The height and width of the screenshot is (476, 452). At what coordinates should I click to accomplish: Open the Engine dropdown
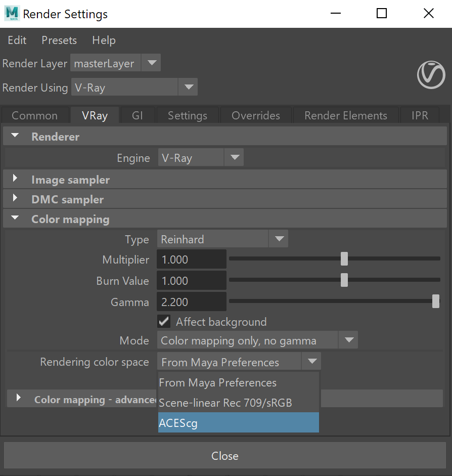tap(201, 157)
